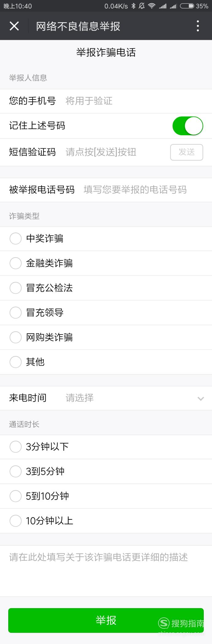The height and width of the screenshot is (644, 212).
Task: Select the 网购类诈骗 radio option
Action: pyautogui.click(x=16, y=337)
